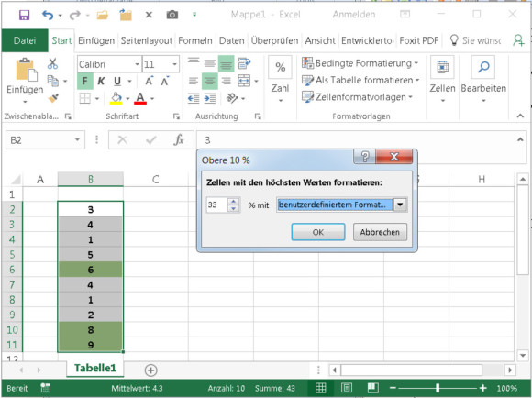Align text to the right

pyautogui.click(x=226, y=81)
